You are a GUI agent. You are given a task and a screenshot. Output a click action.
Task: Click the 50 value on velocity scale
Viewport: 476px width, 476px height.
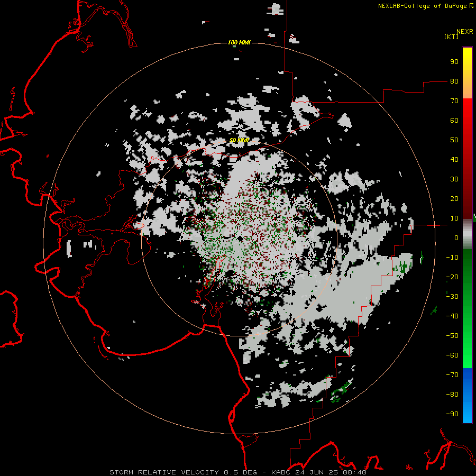tap(454, 140)
